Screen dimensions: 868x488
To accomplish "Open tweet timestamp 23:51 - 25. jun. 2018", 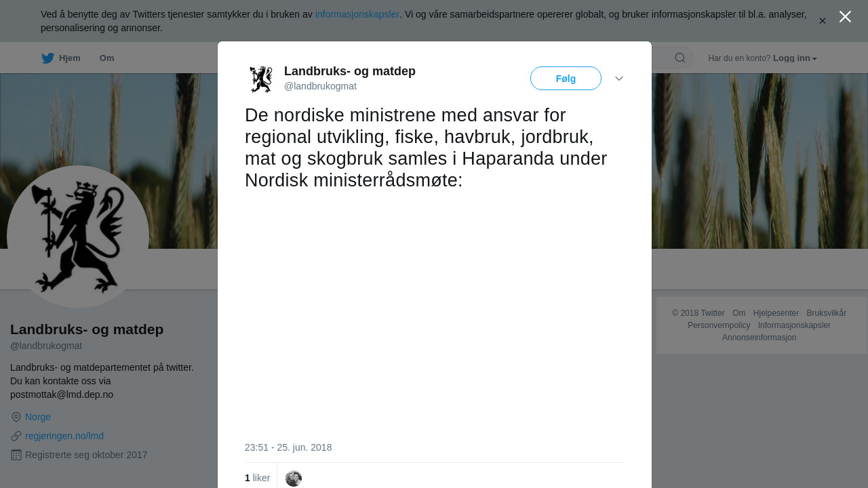I will point(288,447).
